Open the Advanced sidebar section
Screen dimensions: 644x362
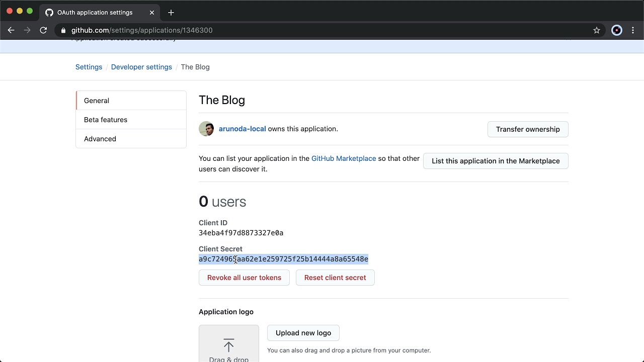(x=131, y=139)
